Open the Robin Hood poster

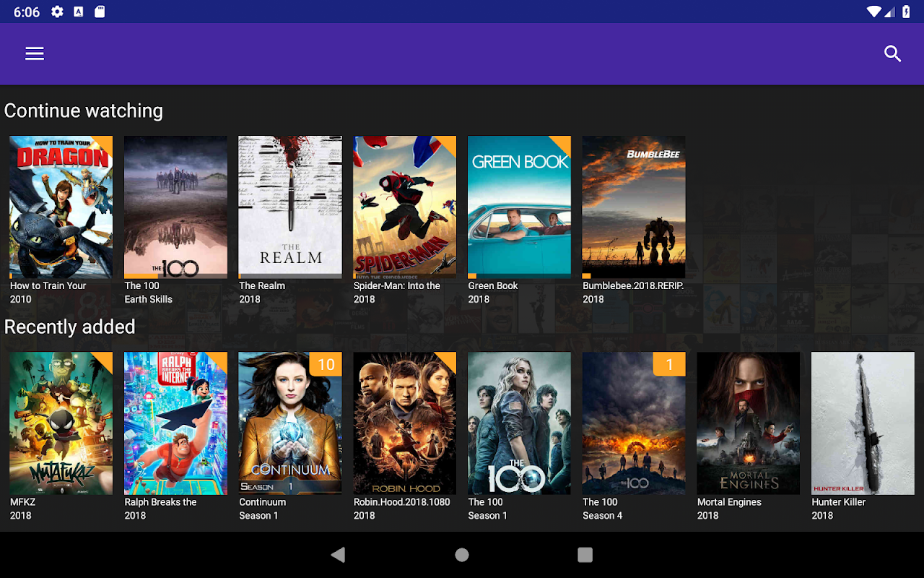[x=405, y=423]
